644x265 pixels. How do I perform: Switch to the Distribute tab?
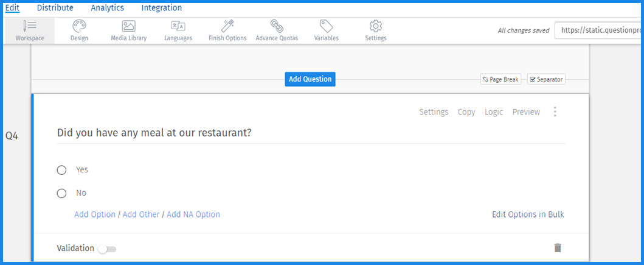click(55, 8)
